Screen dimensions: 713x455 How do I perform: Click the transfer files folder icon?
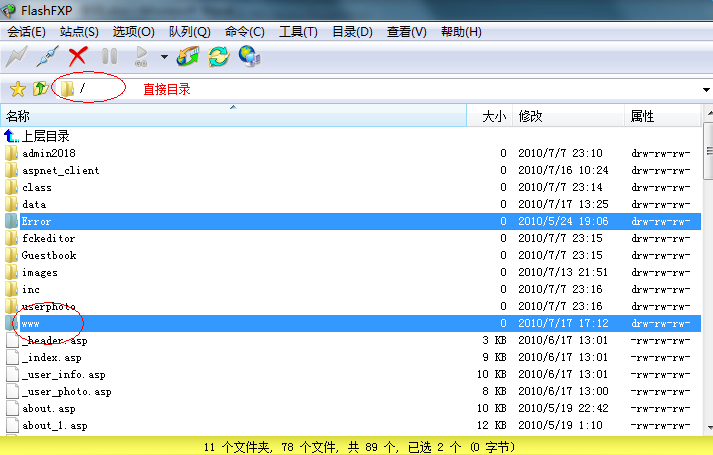tap(188, 57)
